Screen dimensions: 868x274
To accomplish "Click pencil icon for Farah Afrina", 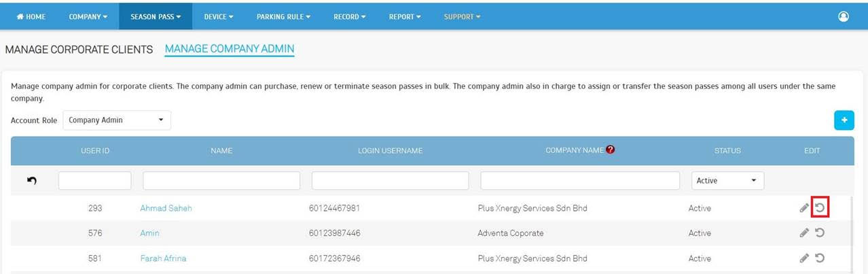I will pyautogui.click(x=804, y=258).
